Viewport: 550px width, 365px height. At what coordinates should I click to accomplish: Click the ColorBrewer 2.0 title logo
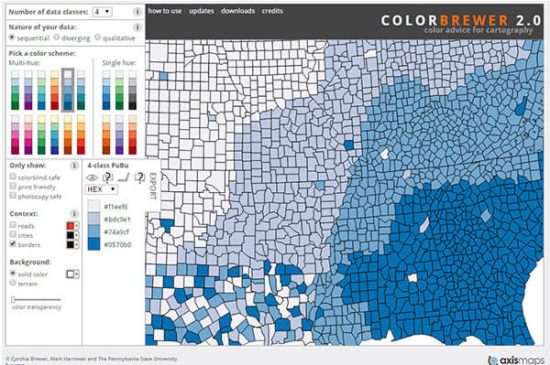461,20
